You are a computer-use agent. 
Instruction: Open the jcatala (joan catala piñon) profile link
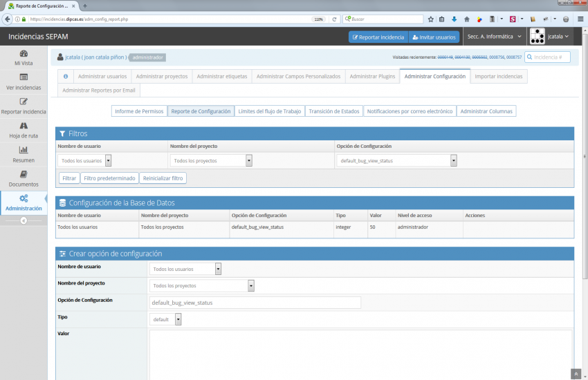coord(96,57)
